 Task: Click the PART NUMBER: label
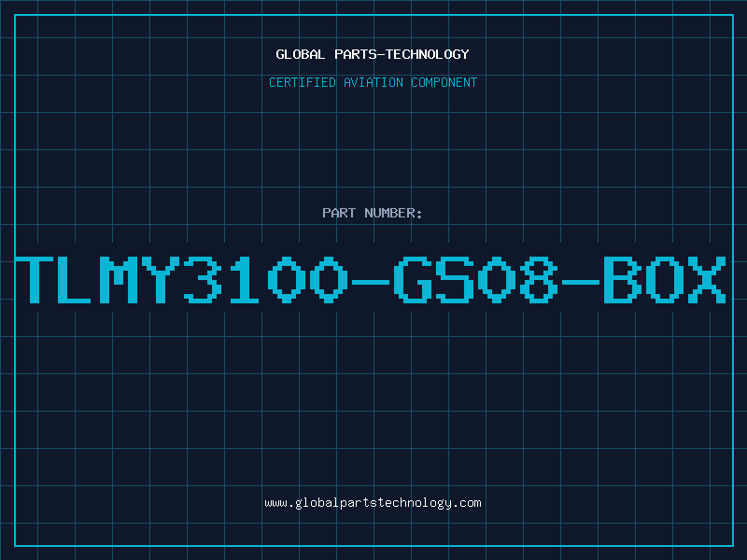pos(373,213)
